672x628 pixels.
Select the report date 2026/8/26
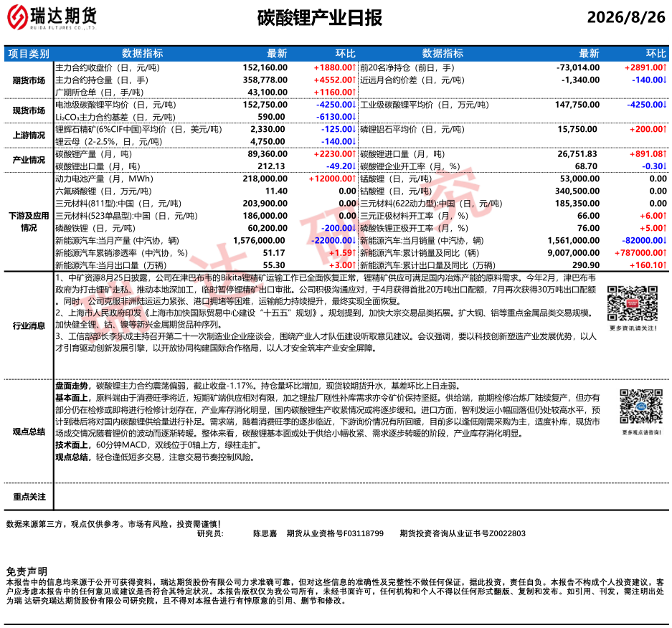pos(626,17)
